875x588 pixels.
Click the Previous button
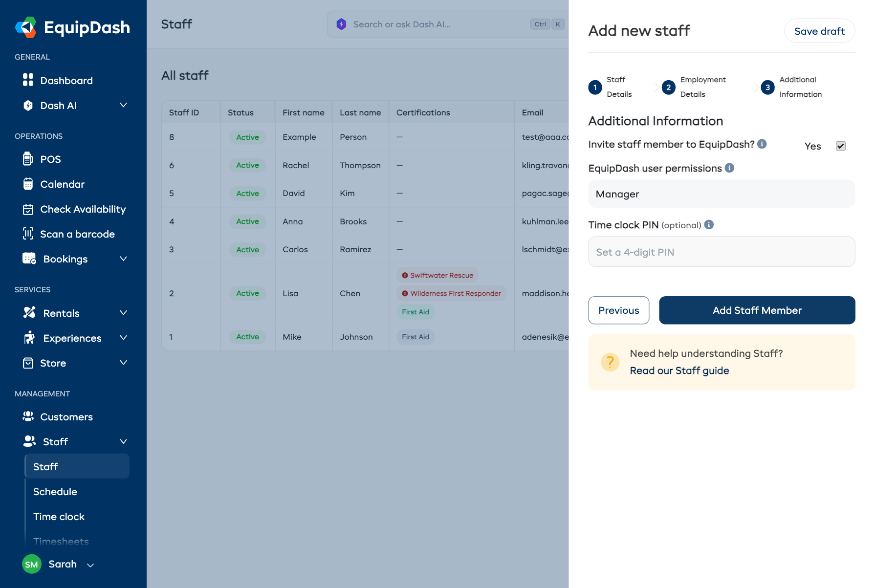tap(618, 310)
